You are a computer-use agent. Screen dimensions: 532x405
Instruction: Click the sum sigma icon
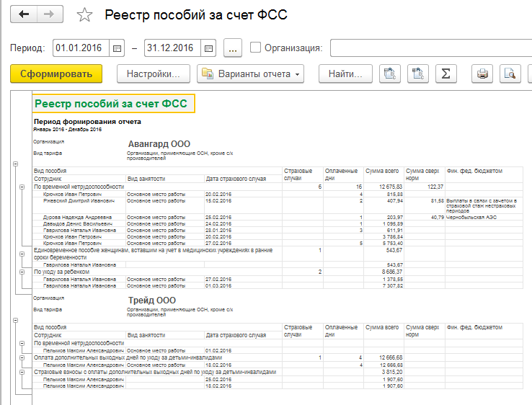point(445,74)
